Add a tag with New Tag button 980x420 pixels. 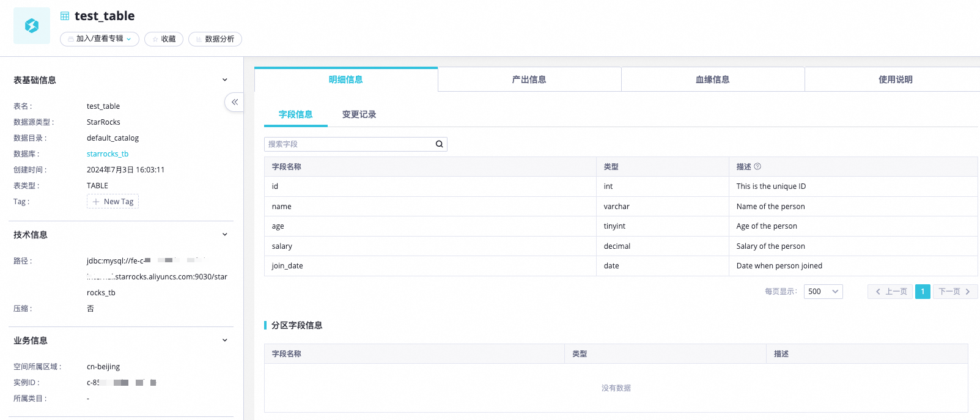[x=112, y=202]
